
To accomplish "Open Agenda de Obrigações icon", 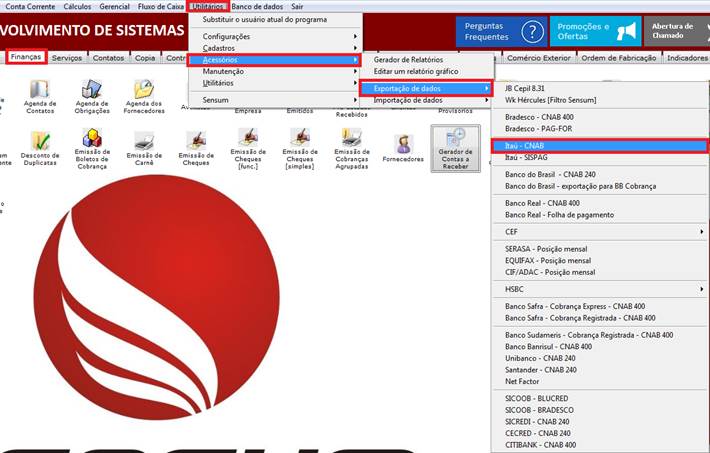I will (92, 97).
